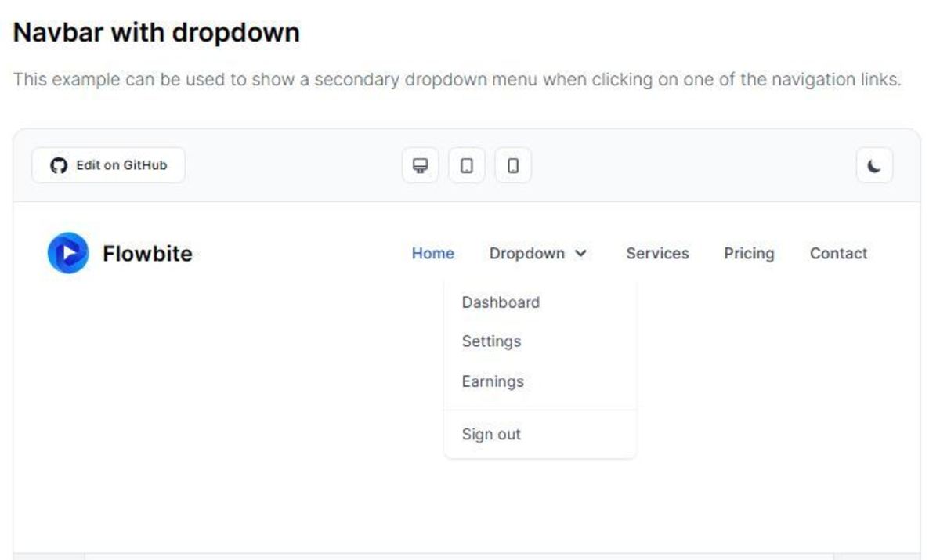The image size is (940, 560).
Task: Switch to desktop preview mode
Action: (421, 165)
